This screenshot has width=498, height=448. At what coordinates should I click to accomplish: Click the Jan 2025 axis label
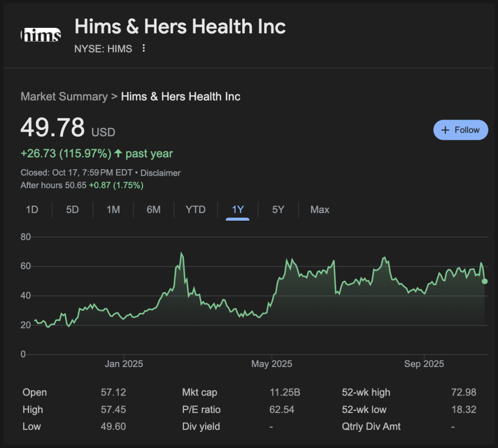124,364
